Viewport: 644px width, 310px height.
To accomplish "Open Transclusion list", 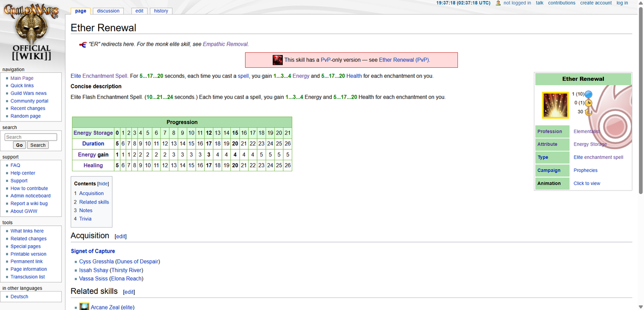I will point(28,277).
